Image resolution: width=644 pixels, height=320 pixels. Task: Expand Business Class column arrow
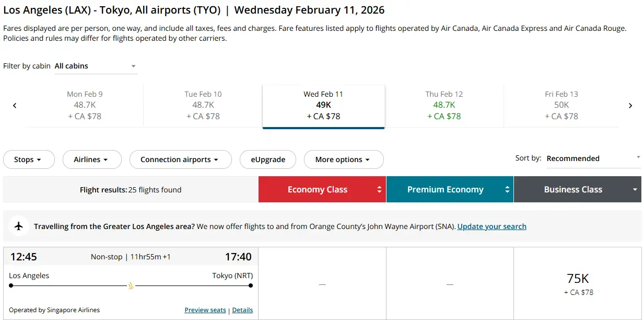pyautogui.click(x=635, y=190)
